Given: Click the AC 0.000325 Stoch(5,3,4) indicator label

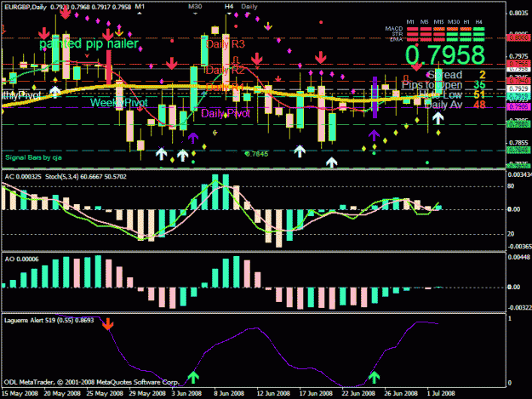Looking at the screenshot, I should [x=66, y=177].
